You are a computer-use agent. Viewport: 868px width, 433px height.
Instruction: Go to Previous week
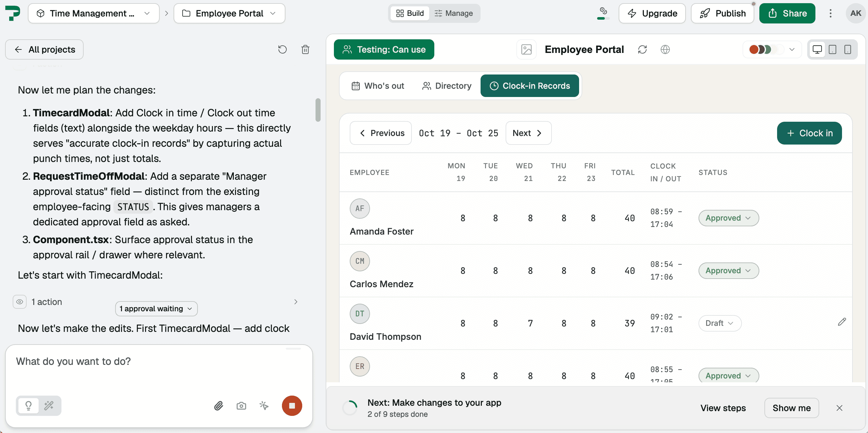coord(381,133)
